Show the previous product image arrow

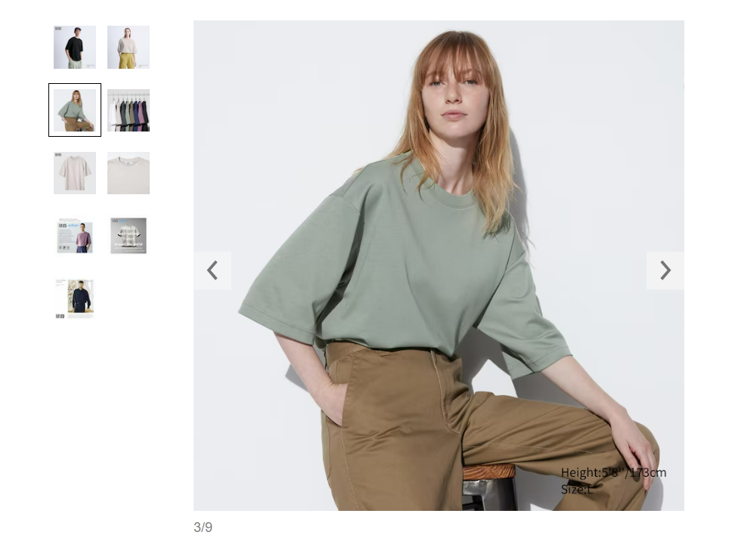212,271
